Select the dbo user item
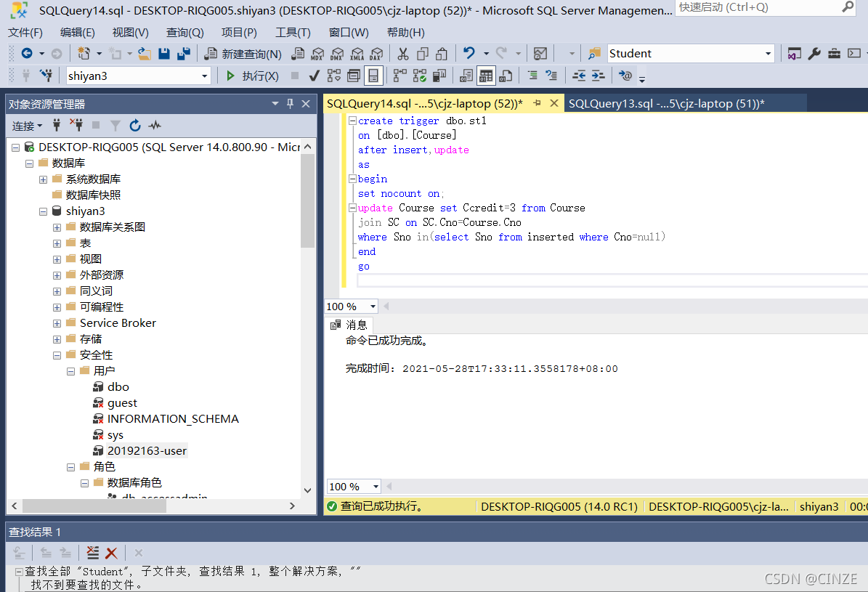Viewport: 868px width, 592px height. 118,386
